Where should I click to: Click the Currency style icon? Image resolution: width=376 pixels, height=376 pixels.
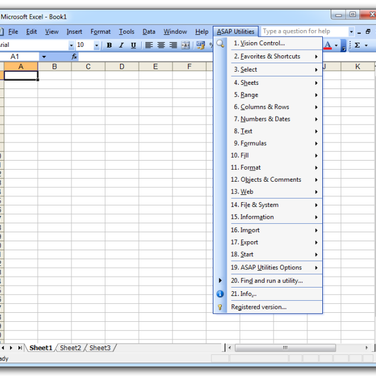[x=200, y=45]
